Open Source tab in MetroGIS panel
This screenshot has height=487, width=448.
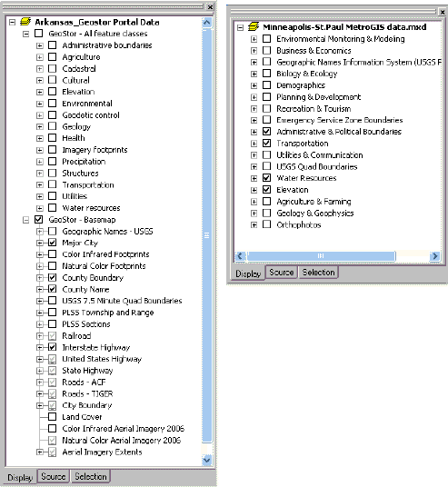pos(282,272)
